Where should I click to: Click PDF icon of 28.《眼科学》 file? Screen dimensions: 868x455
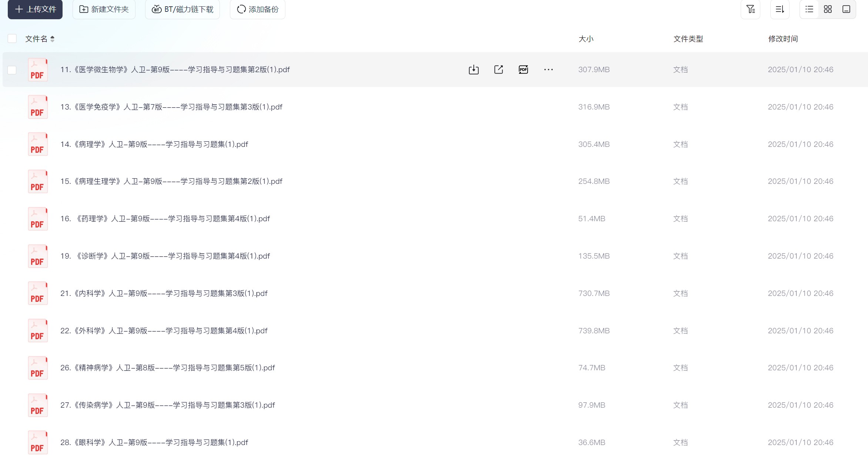pos(38,442)
